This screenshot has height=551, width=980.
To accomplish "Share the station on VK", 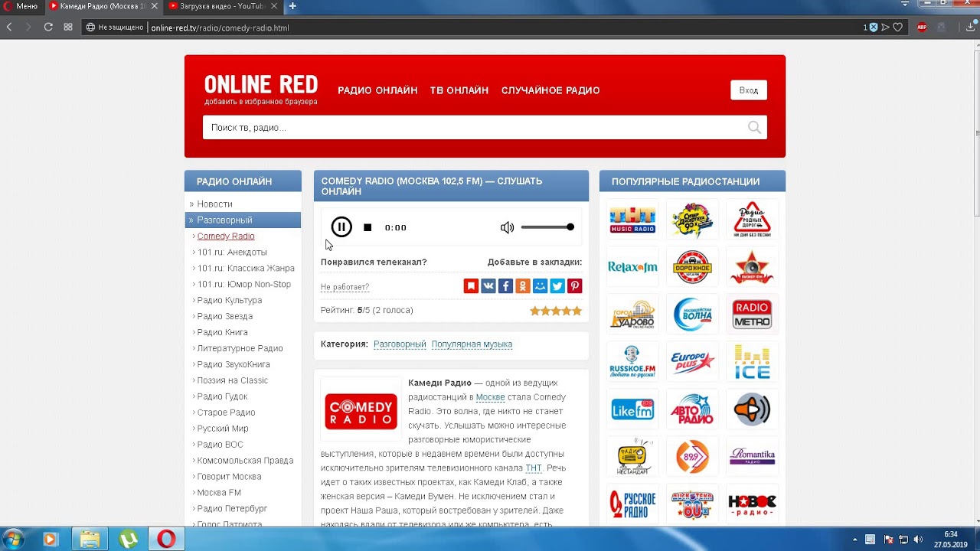I will click(x=488, y=286).
